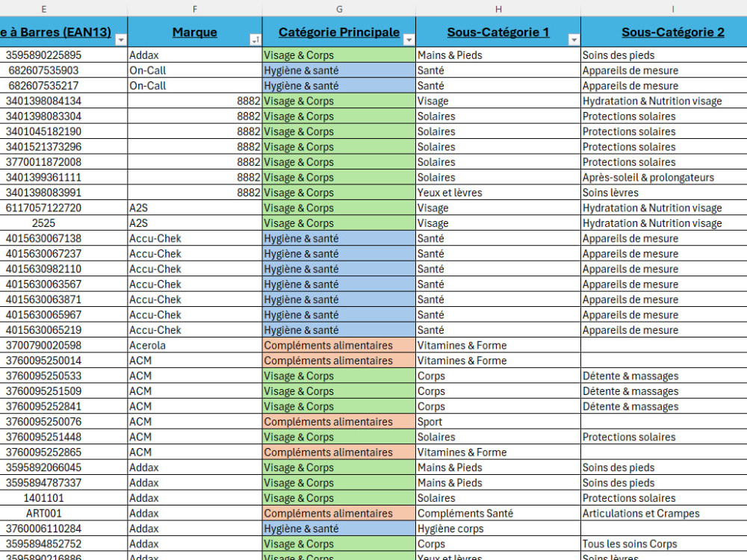
Task: Click the 8882 value in row 3401521373296
Action: pyautogui.click(x=195, y=146)
